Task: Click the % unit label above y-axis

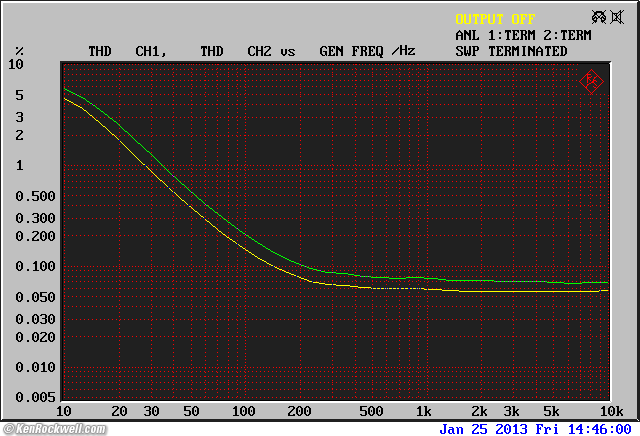Action: (19, 51)
